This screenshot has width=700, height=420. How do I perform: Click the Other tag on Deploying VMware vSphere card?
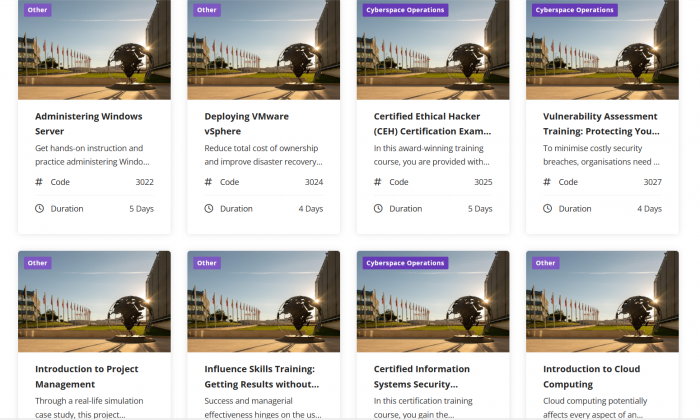click(207, 10)
